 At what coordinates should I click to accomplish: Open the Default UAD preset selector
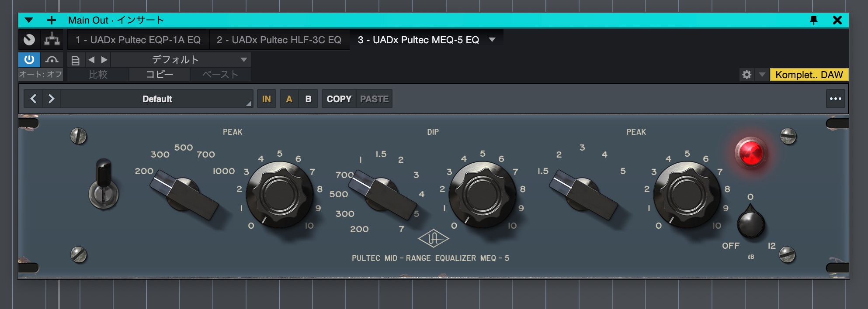(157, 99)
